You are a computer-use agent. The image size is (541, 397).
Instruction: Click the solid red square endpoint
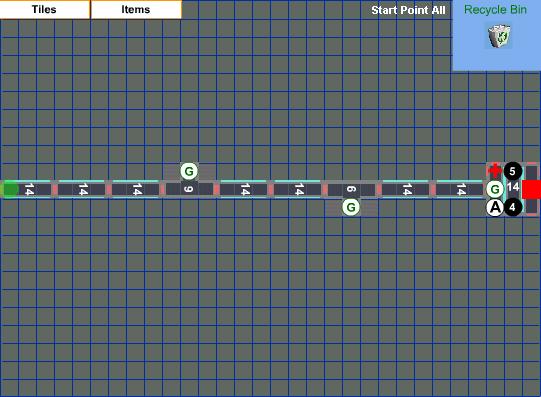pos(531,189)
